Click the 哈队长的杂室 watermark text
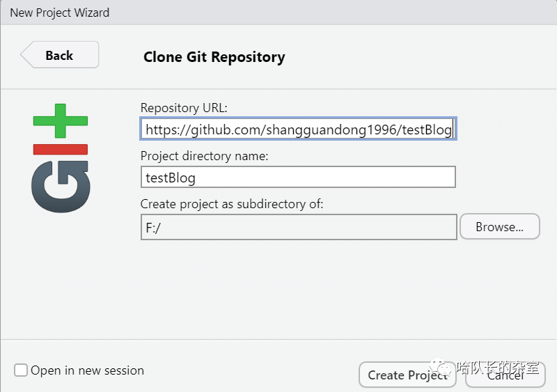The height and width of the screenshot is (392, 557). (498, 367)
